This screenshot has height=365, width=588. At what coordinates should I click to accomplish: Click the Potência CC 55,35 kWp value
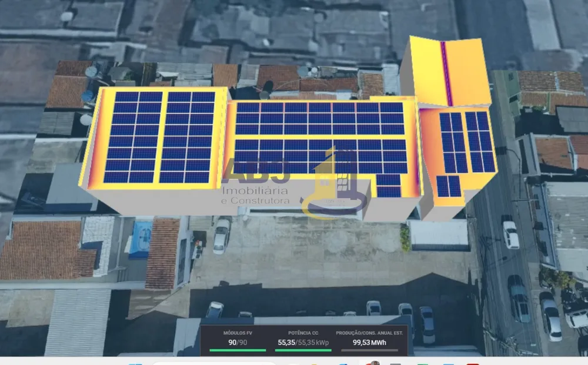303,343
